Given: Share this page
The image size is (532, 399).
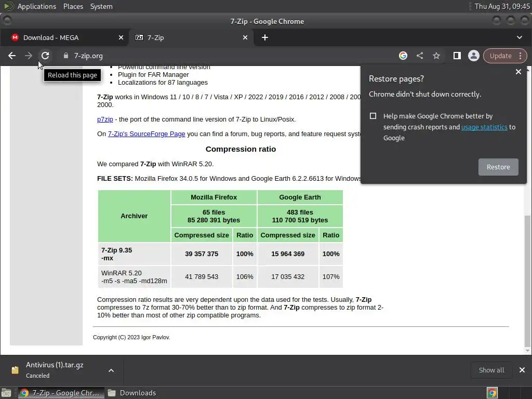Looking at the screenshot, I should [420, 56].
